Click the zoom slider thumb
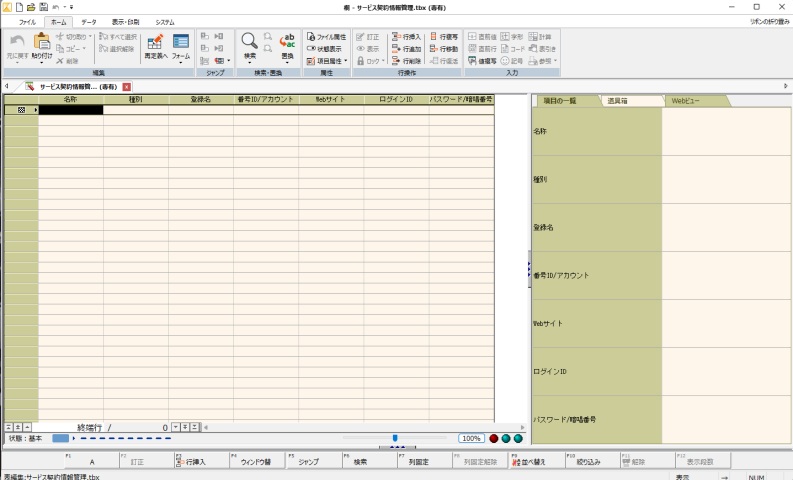Screen dimensions: 793x480 point(395,438)
